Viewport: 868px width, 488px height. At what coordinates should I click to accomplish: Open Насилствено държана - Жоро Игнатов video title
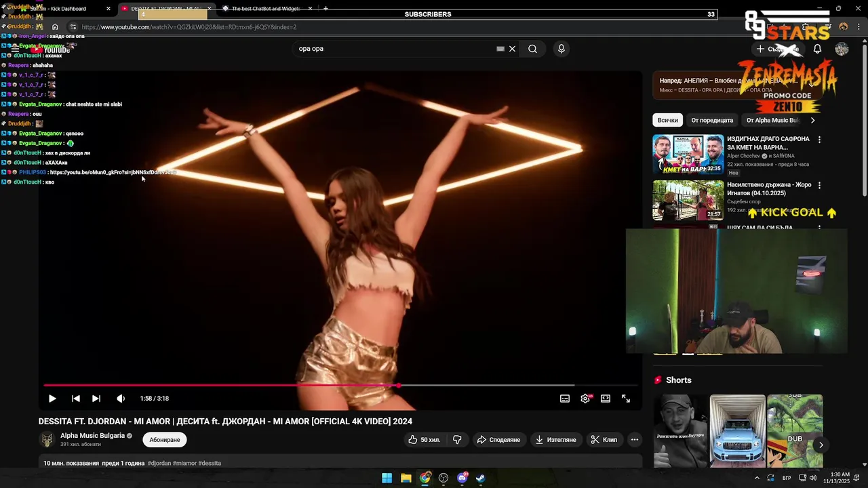768,188
